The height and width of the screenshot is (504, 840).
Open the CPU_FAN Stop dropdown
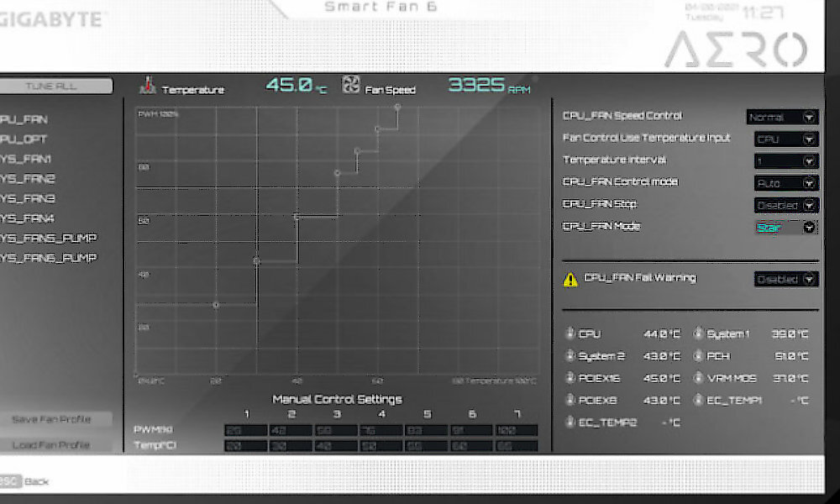[x=785, y=204]
